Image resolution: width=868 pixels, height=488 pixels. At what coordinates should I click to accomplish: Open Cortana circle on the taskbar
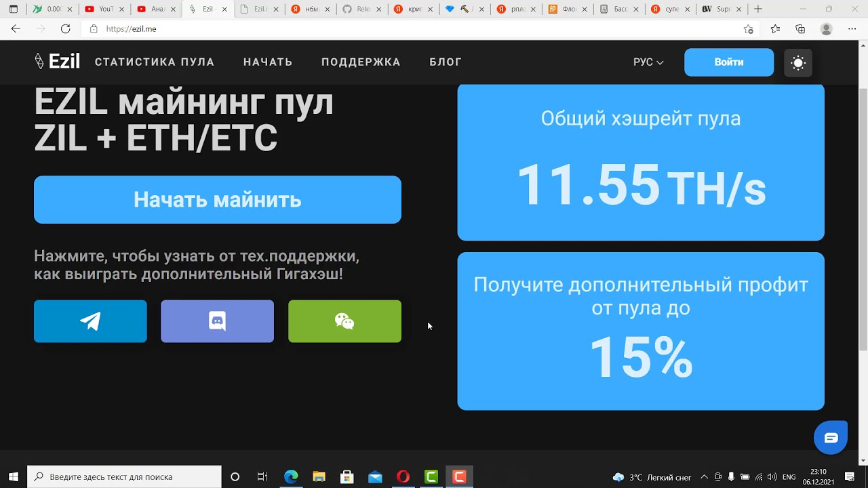(x=235, y=477)
